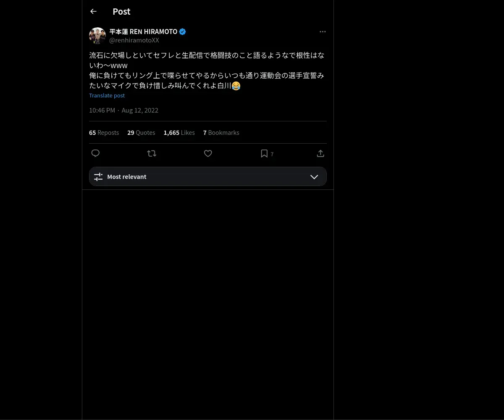Open the 10:46 PM Aug 12, 2022 timestamp
Screen dimensions: 504x420
pyautogui.click(x=123, y=110)
